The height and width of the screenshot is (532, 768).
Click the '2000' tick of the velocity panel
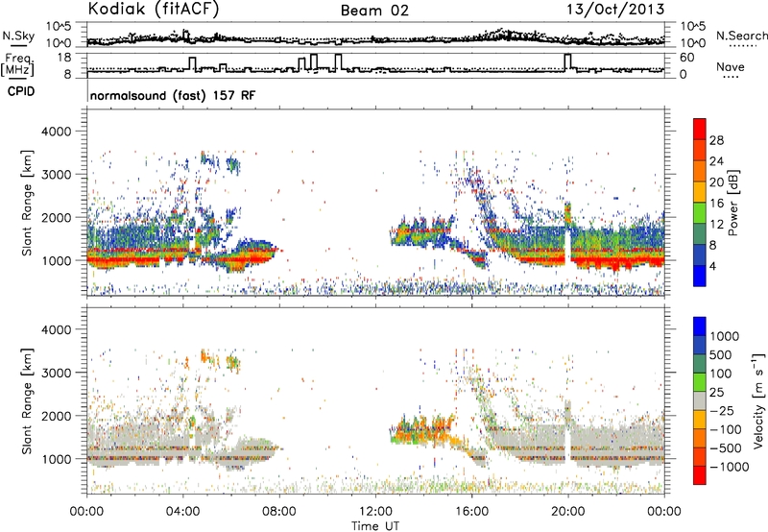click(57, 416)
